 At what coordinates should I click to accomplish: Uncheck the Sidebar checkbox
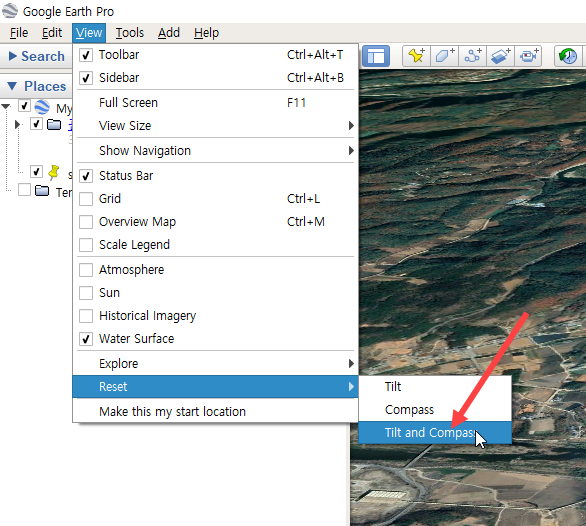point(86,78)
